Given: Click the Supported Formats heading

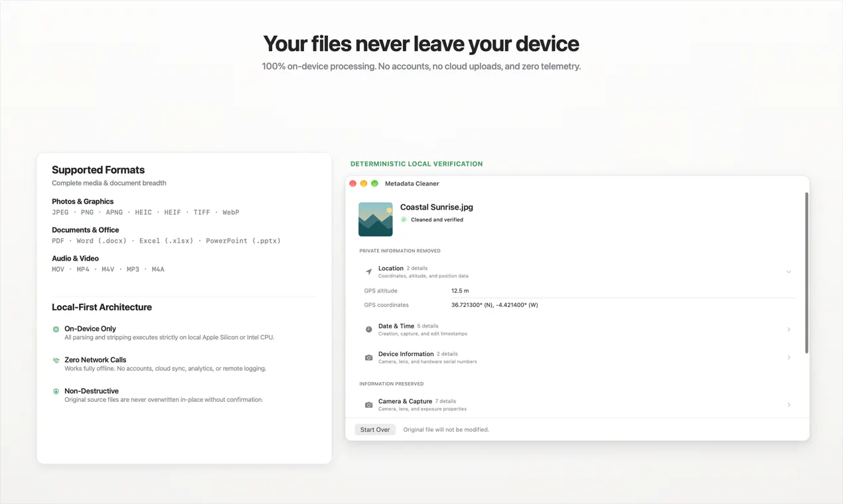Looking at the screenshot, I should 98,170.
